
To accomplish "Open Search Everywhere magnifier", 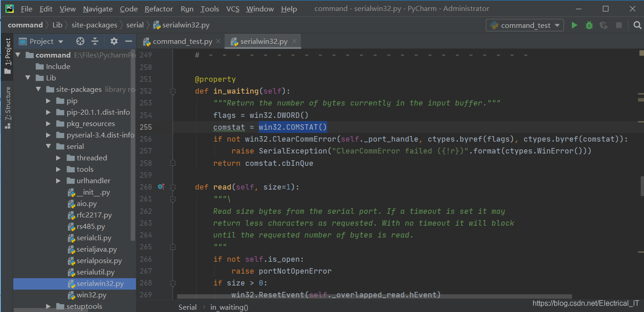I will 638,26.
